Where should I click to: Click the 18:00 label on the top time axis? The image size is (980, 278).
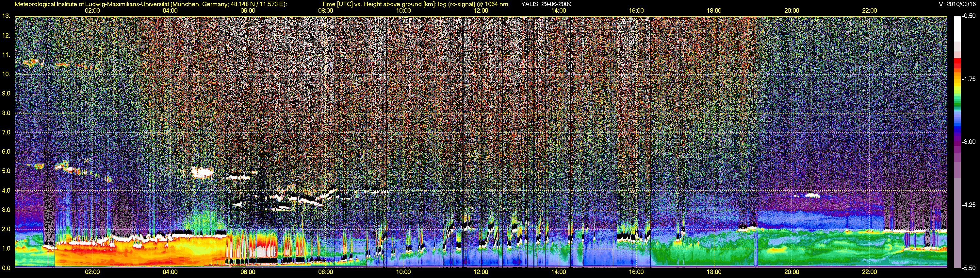click(714, 11)
